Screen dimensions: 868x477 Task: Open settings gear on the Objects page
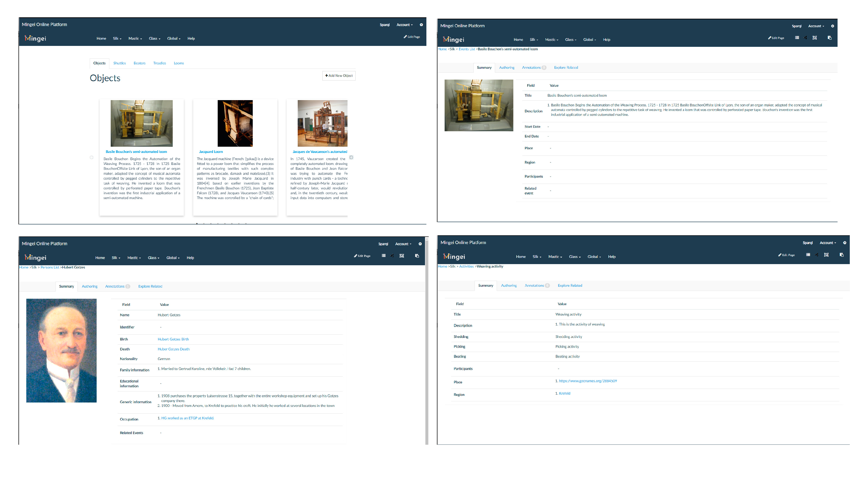421,25
